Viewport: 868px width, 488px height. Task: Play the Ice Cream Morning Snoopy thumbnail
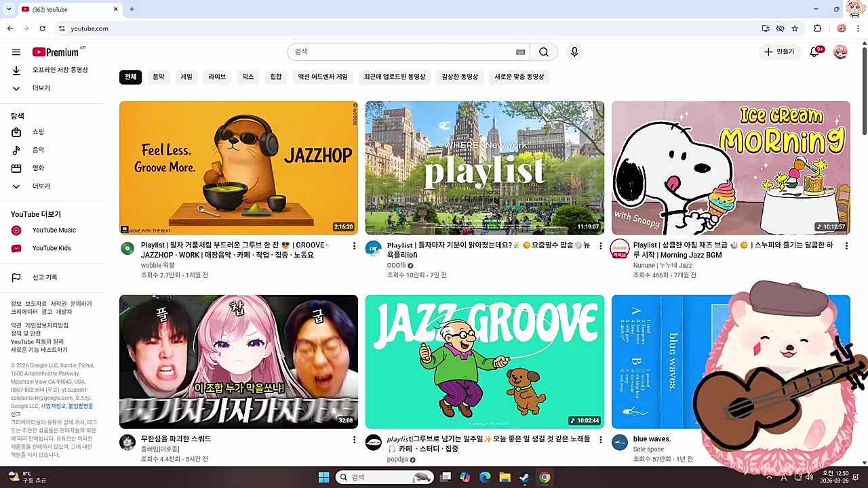tap(731, 168)
